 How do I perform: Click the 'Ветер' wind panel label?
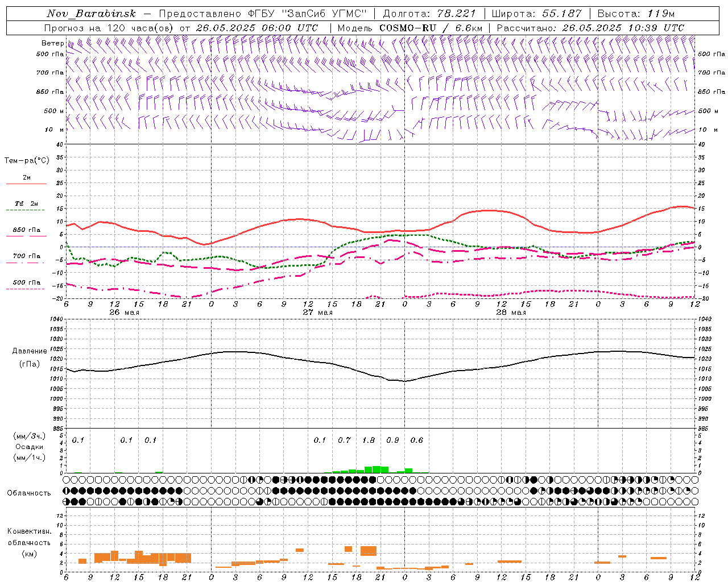point(52,43)
